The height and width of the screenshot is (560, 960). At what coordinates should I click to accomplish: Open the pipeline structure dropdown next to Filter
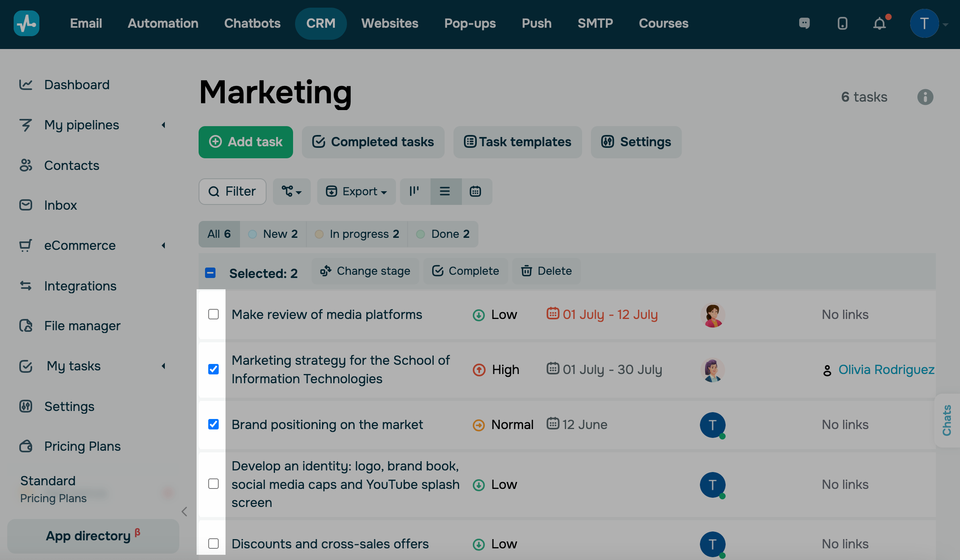pyautogui.click(x=291, y=191)
